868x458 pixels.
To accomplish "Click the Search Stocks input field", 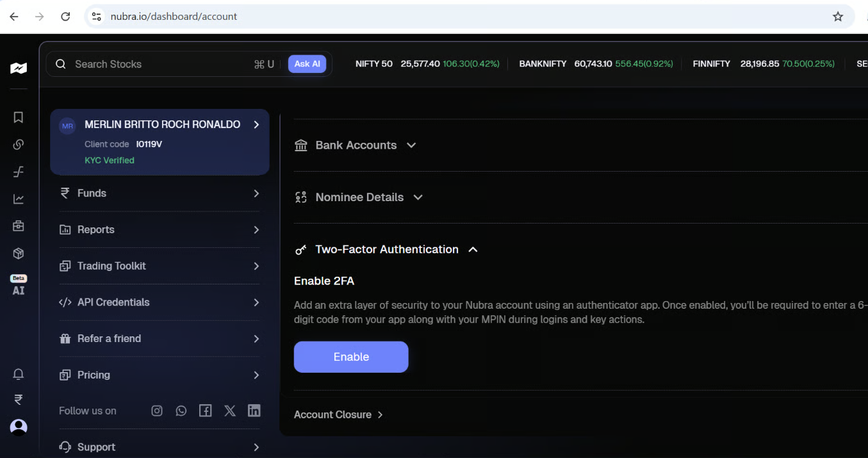I will (x=160, y=64).
